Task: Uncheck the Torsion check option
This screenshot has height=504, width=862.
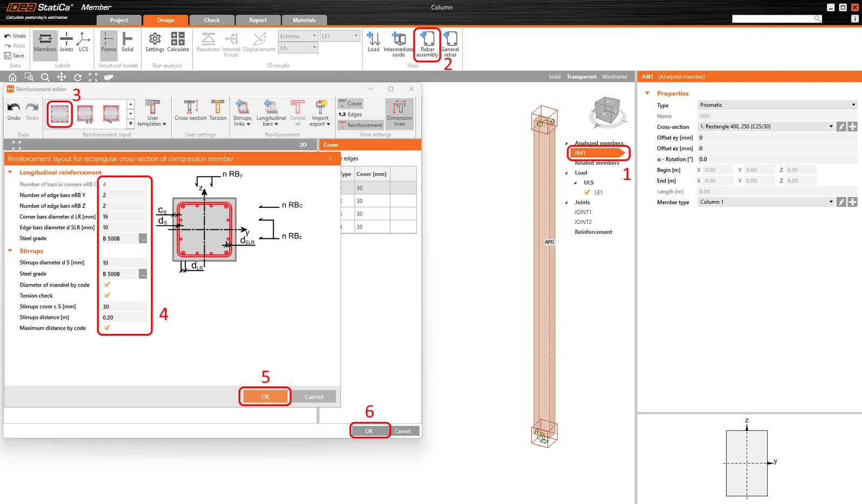Action: [x=107, y=295]
